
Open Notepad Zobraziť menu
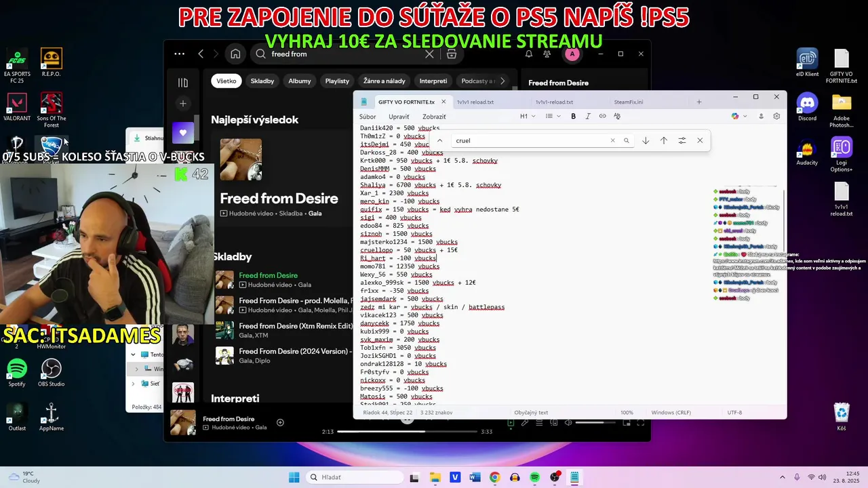[x=434, y=117]
